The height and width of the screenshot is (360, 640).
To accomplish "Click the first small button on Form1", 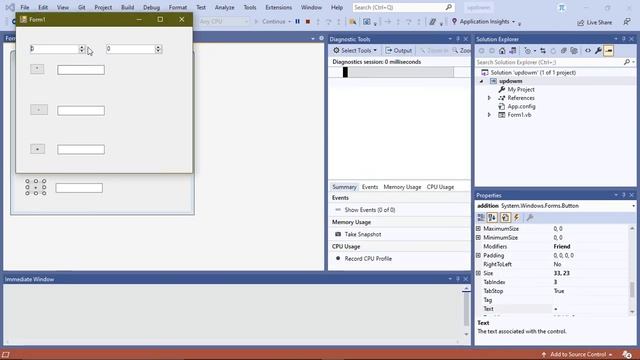I will pos(37,69).
